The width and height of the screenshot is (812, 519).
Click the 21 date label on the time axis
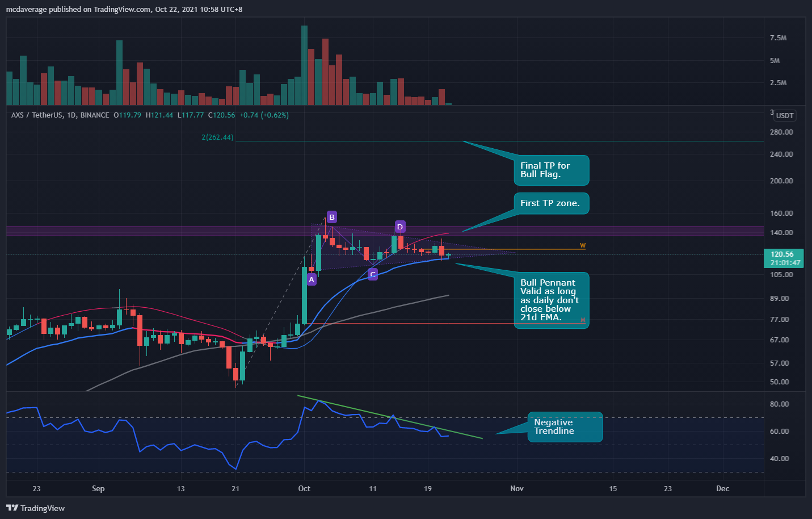tap(235, 488)
